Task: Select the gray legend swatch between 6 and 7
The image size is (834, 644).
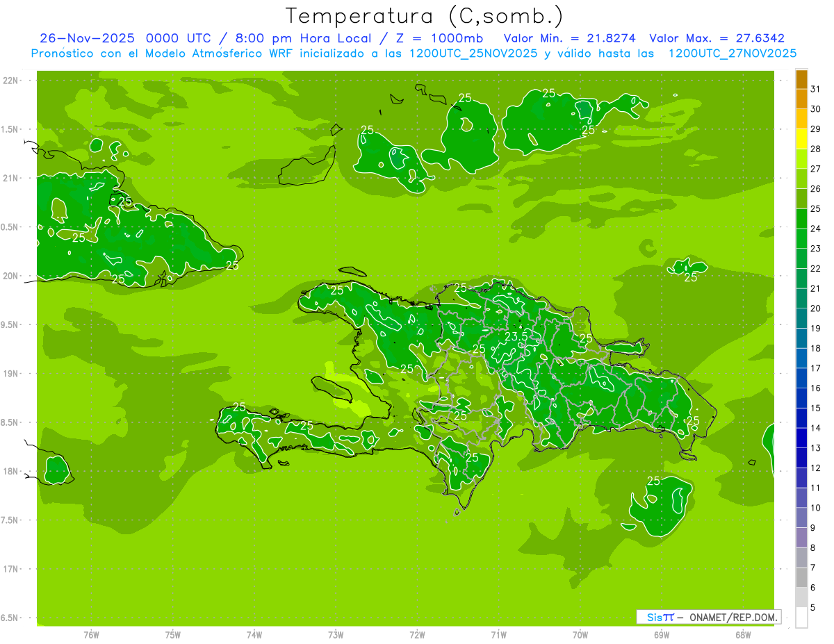Action: 801,578
